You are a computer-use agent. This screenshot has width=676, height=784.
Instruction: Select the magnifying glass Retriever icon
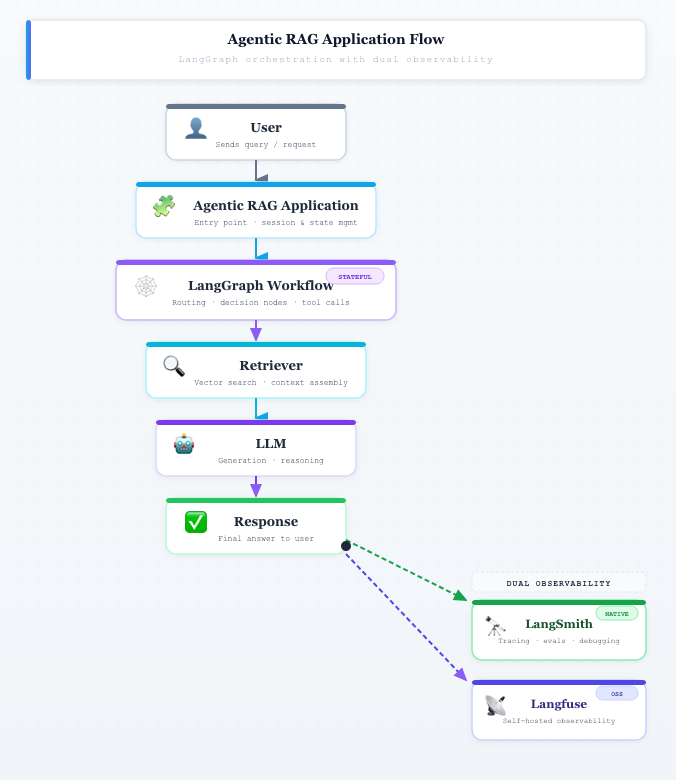(x=174, y=366)
